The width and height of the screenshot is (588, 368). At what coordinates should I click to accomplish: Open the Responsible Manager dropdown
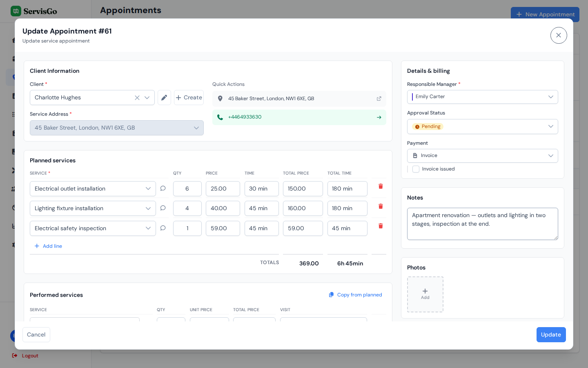point(483,97)
